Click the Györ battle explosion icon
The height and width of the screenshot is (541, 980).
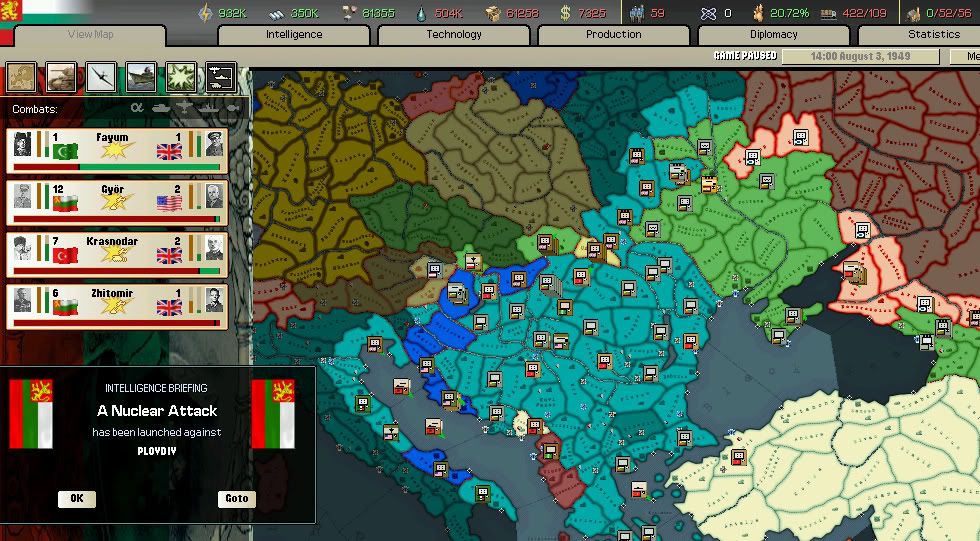pyautogui.click(x=117, y=202)
